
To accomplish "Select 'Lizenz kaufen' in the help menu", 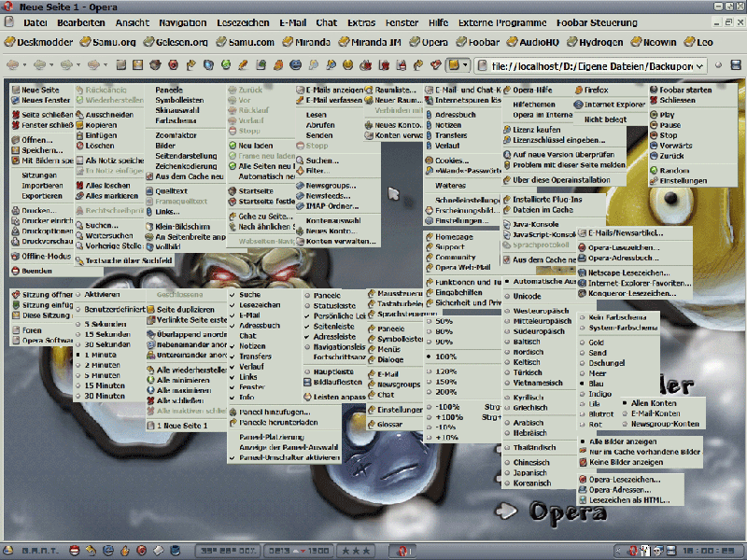I will (x=531, y=130).
